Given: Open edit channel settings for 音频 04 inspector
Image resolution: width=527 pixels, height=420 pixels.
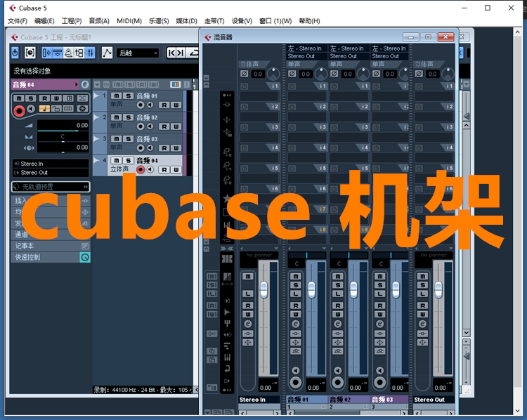Looking at the screenshot, I should click(x=85, y=84).
